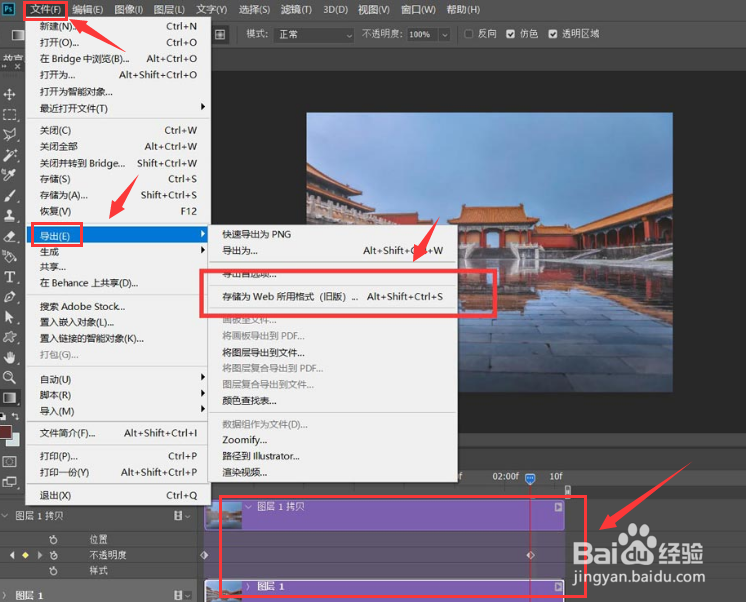Click the background color swatch
Screen dimensions: 746x602
tap(15, 441)
